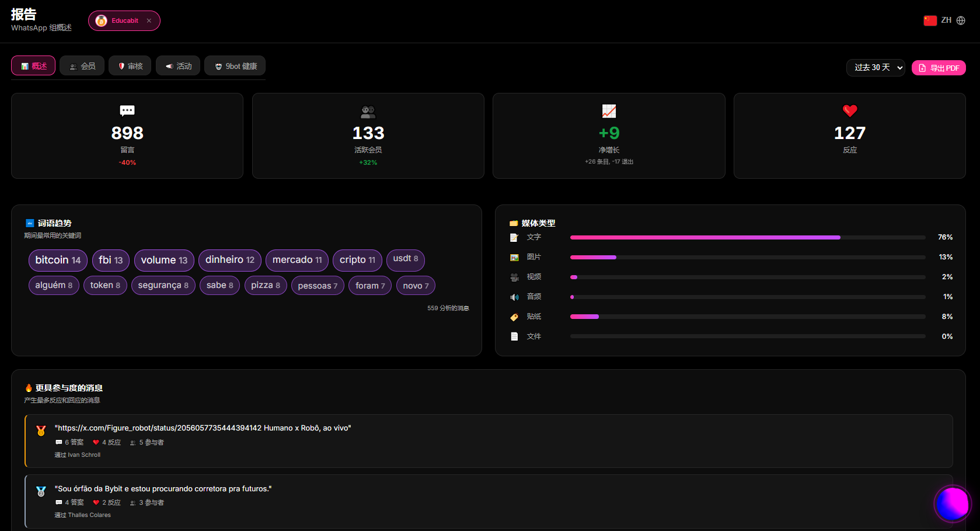Open the 9bot 健康 tab
Image resolution: width=980 pixels, height=531 pixels.
coord(235,65)
